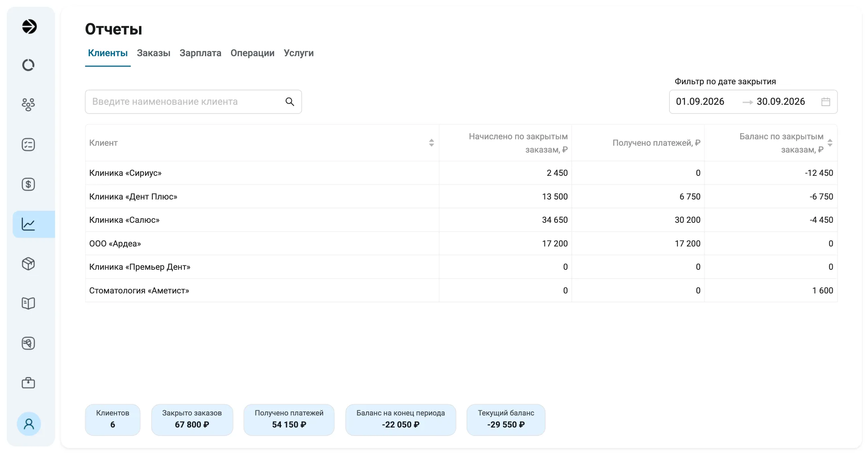The height and width of the screenshot is (454, 868).
Task: Open the warehouse box icon in the sidebar
Action: 28,264
